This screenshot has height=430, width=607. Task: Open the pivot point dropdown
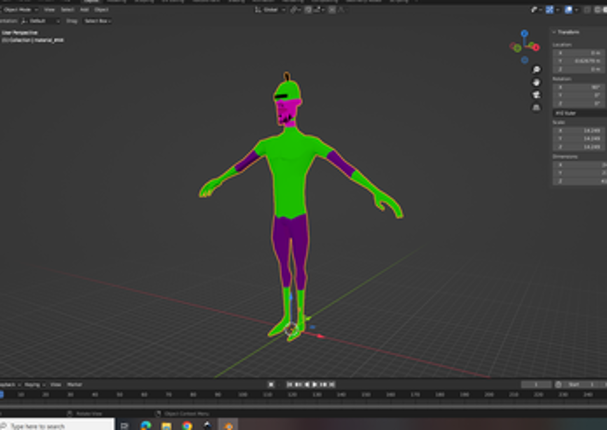click(296, 10)
